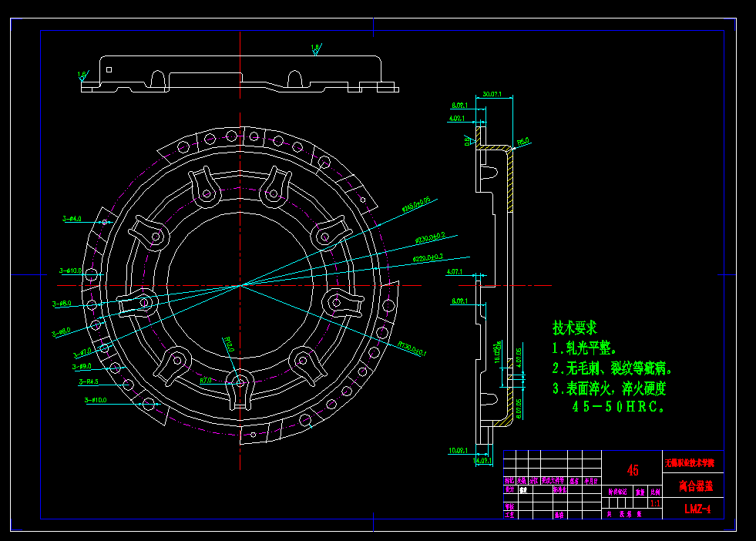Click the school name text in title block

[690, 463]
